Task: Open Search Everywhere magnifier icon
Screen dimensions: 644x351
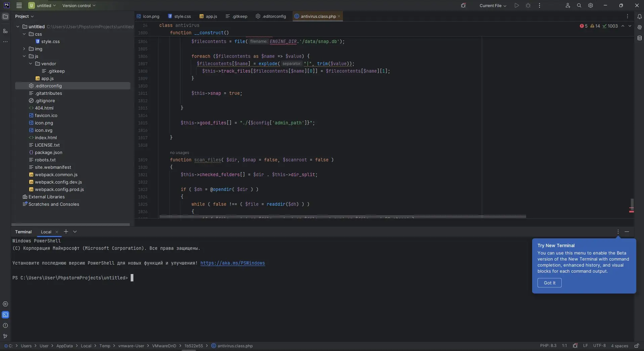Action: click(x=579, y=5)
